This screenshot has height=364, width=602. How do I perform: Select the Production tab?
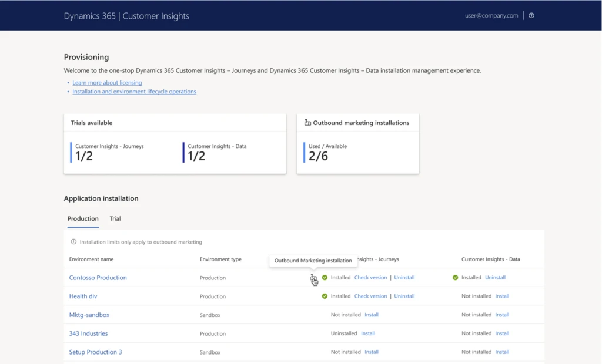(83, 219)
